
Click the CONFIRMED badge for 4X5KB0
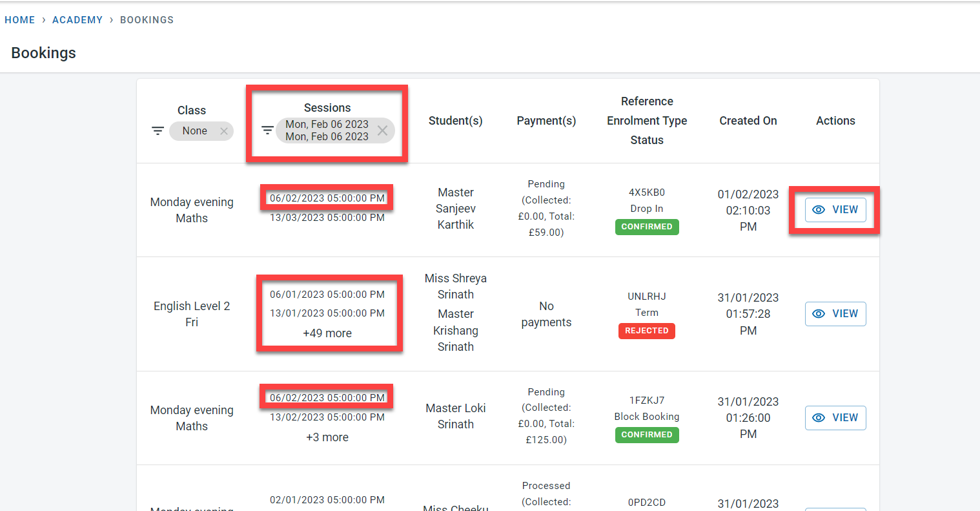647,227
